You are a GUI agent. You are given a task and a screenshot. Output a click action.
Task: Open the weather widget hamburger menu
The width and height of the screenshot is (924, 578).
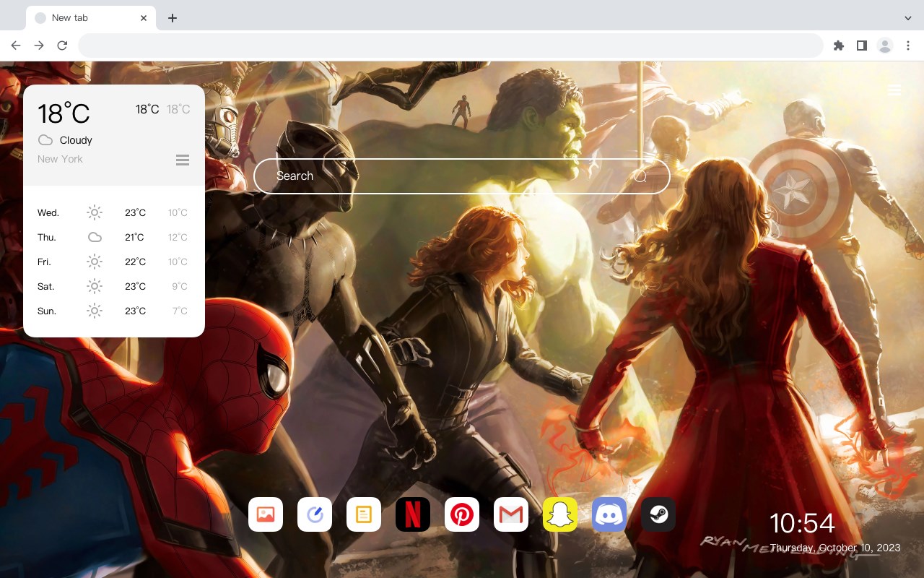tap(183, 160)
